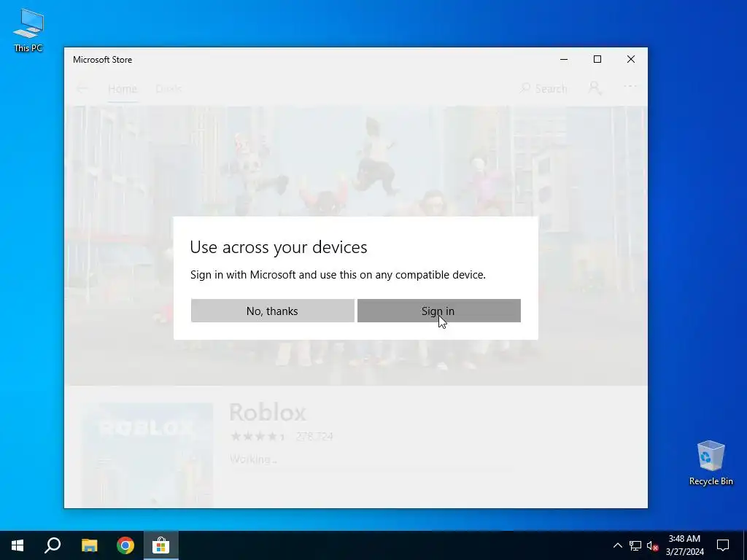The width and height of the screenshot is (747, 560).
Task: Open the Action Center notifications icon
Action: coord(723,545)
